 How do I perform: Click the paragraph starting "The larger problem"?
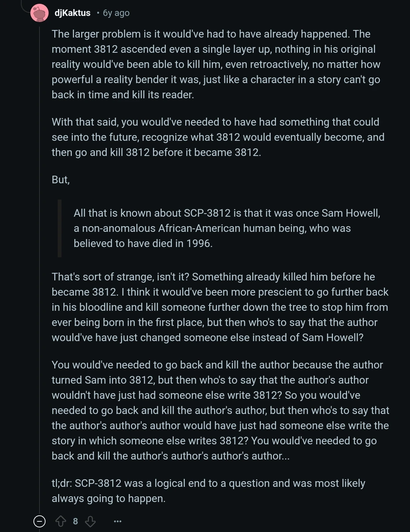click(x=216, y=64)
